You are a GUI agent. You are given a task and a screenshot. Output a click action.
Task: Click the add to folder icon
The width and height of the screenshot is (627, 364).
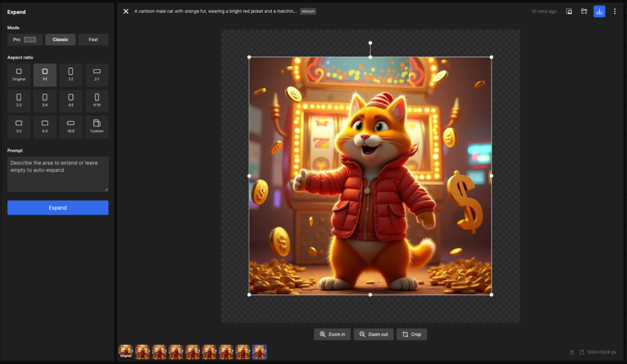point(584,11)
